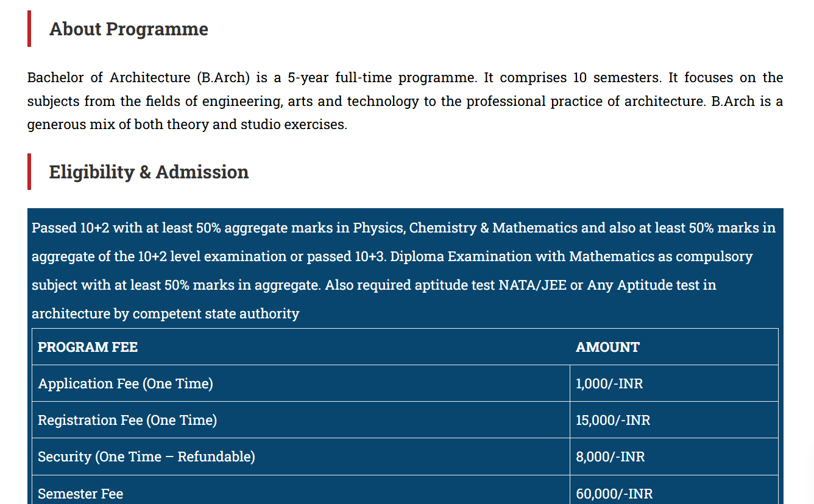The height and width of the screenshot is (504, 814).
Task: Select the 1,000/-INR amount cell
Action: (609, 384)
